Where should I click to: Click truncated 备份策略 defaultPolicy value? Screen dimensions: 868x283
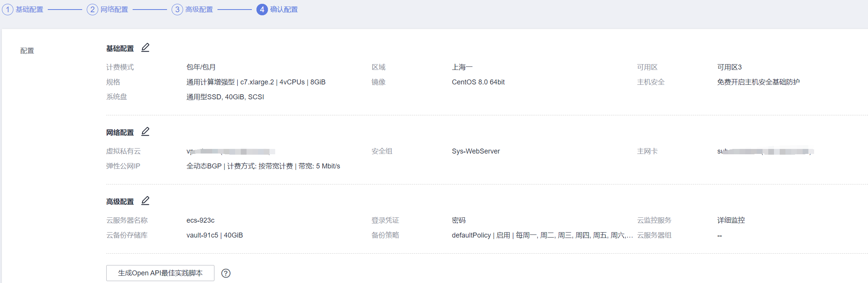(542, 235)
